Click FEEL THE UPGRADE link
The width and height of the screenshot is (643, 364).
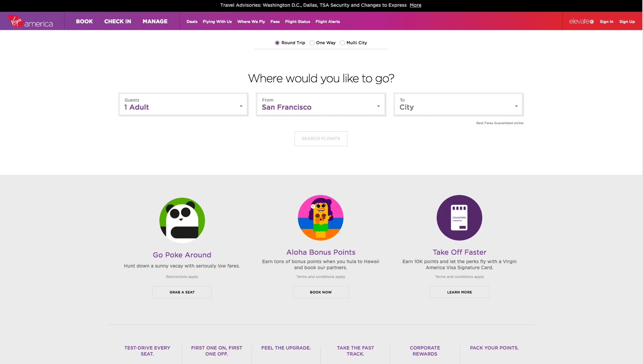click(x=286, y=348)
